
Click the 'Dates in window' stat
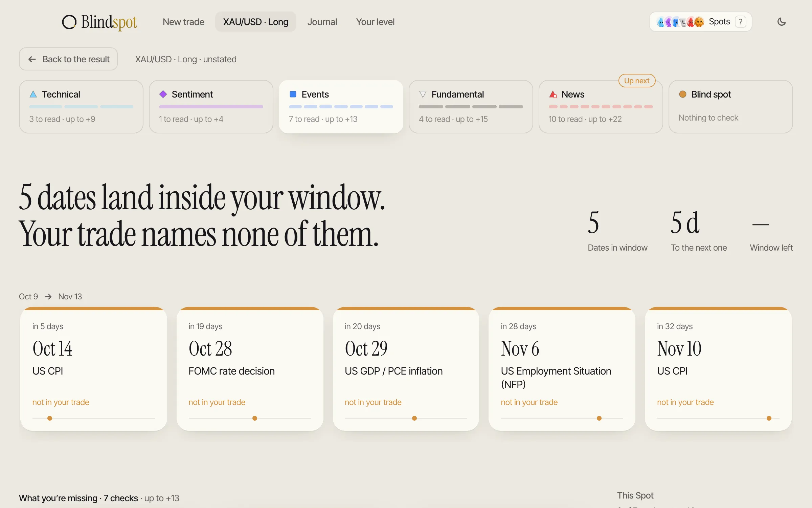(617, 231)
